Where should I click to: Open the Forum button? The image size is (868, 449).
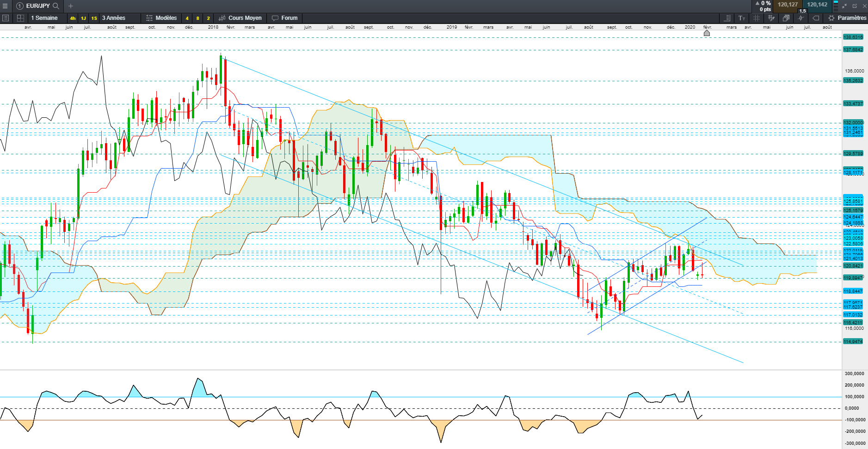click(285, 18)
